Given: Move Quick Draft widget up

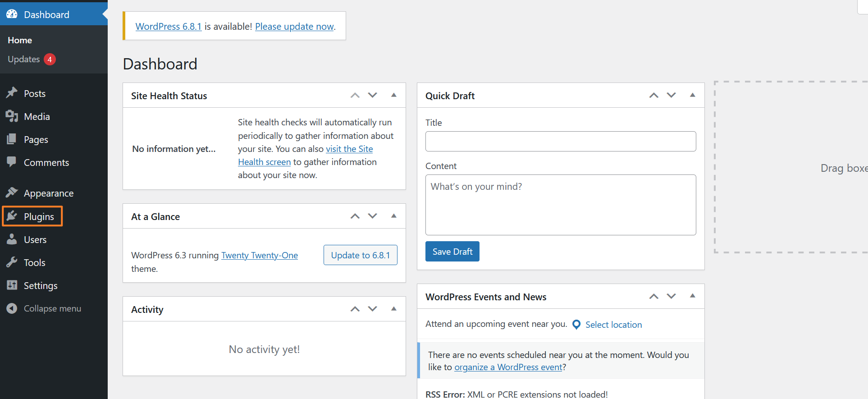Looking at the screenshot, I should [x=654, y=95].
